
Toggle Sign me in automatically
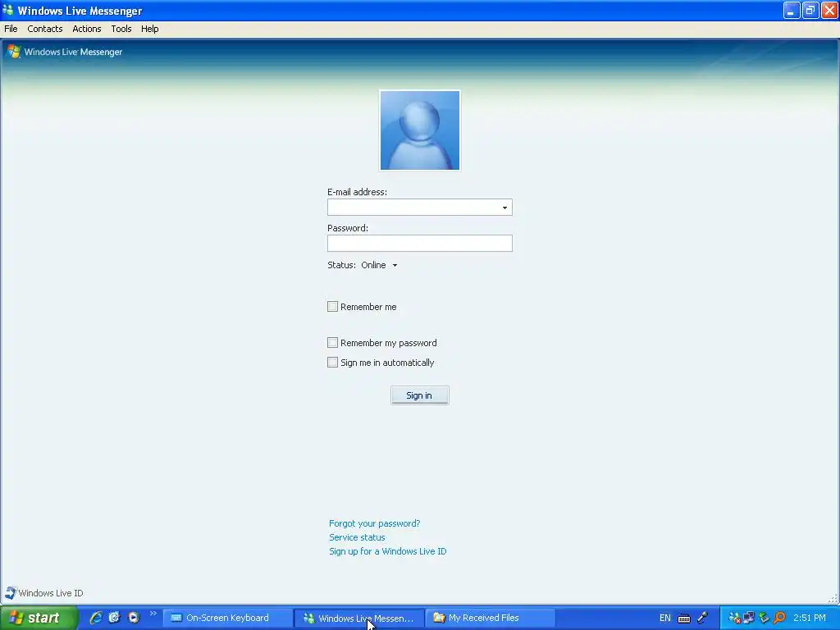[x=333, y=362]
